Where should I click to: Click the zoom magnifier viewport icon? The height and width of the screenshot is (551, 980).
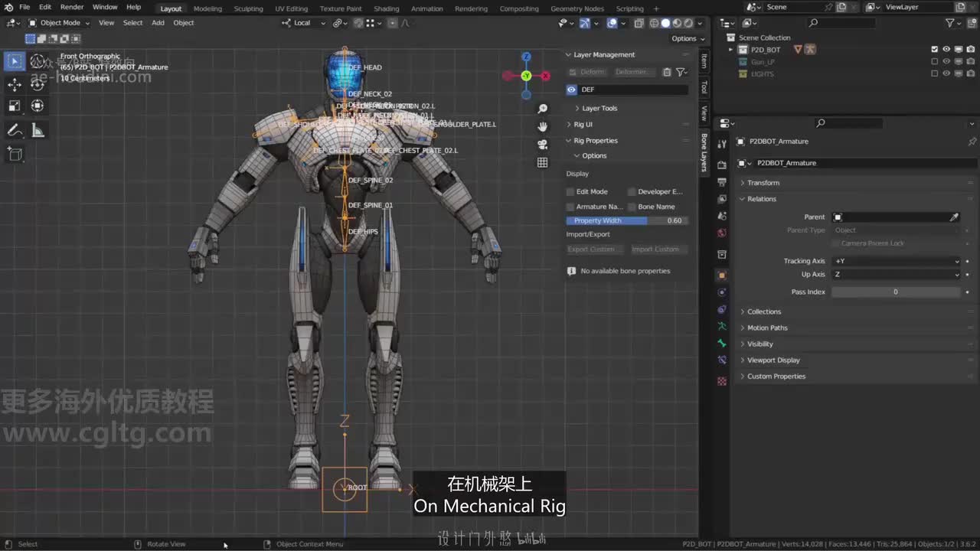tap(543, 109)
